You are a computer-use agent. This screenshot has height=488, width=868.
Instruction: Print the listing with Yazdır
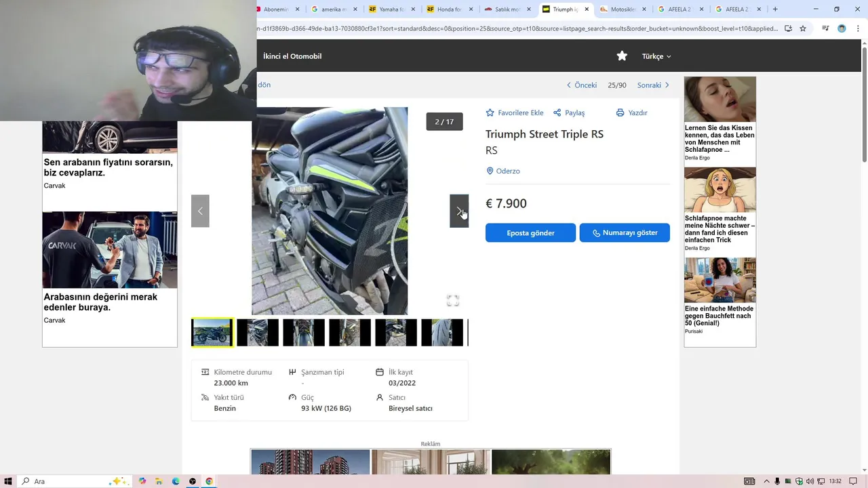[631, 113]
